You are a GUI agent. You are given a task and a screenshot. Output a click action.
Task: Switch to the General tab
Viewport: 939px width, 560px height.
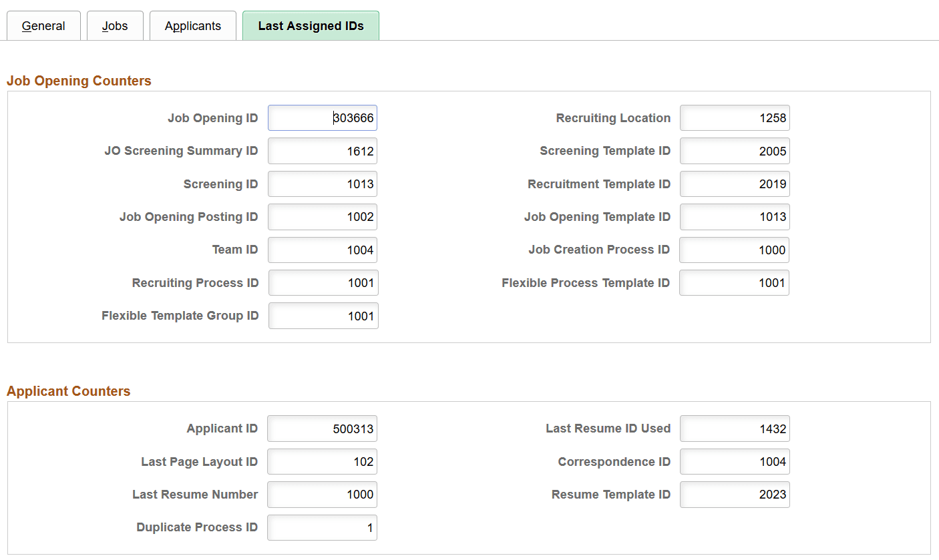pos(43,26)
